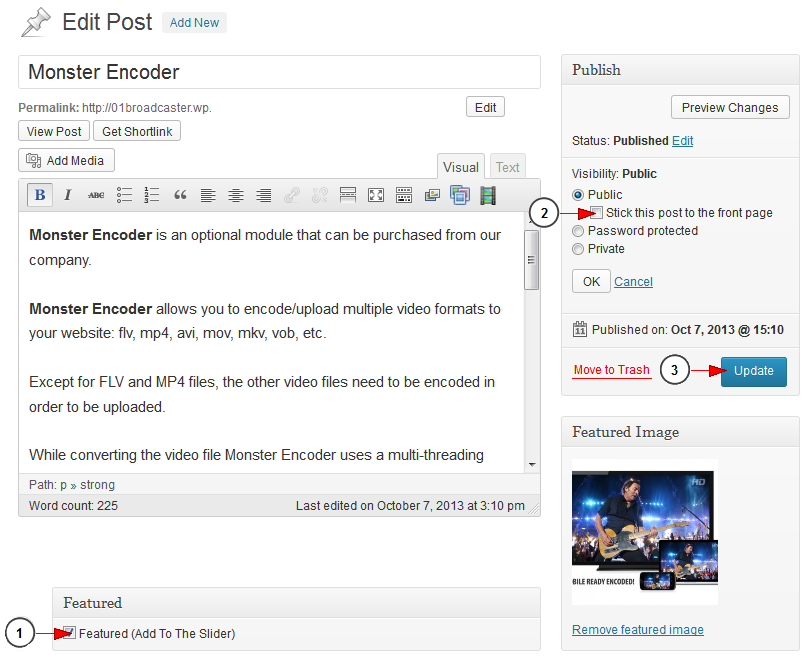Click the Edit link beside Status Published
This screenshot has height=657, width=804.
tap(682, 141)
